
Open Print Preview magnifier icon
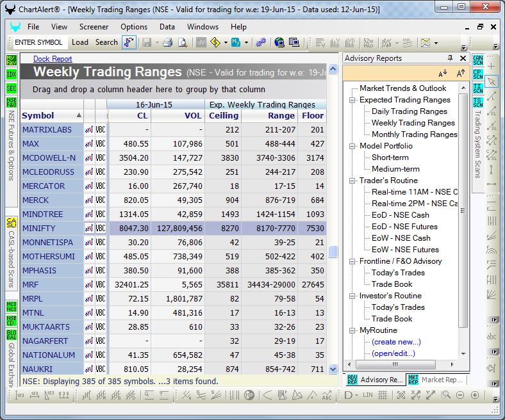tap(183, 42)
